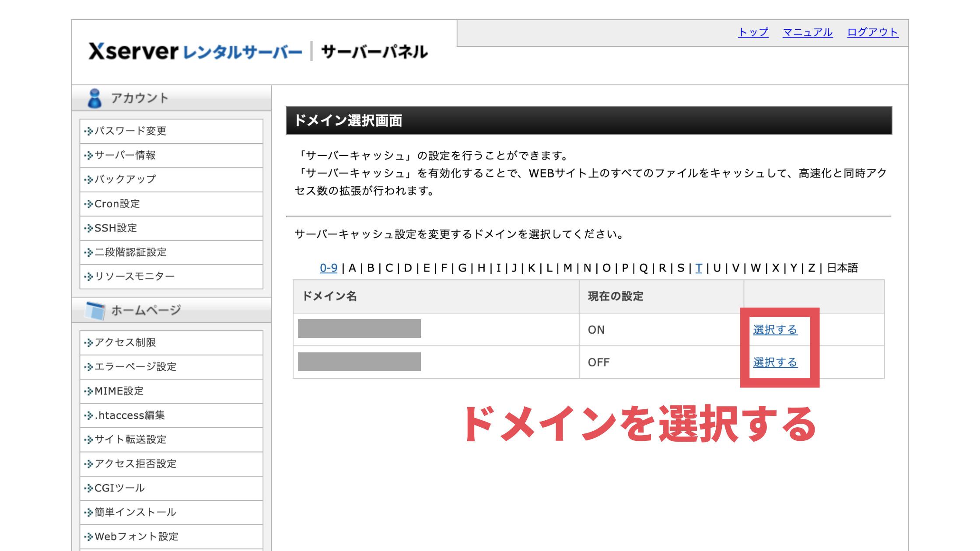This screenshot has width=980, height=551.
Task: Click the letter M in the index
Action: click(568, 268)
